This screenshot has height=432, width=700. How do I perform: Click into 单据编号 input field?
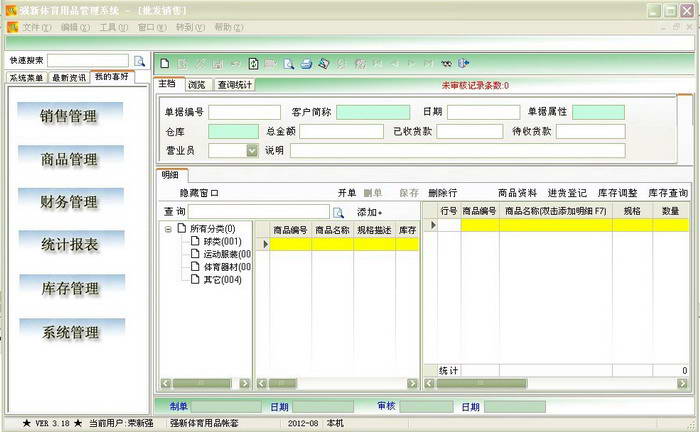point(244,112)
